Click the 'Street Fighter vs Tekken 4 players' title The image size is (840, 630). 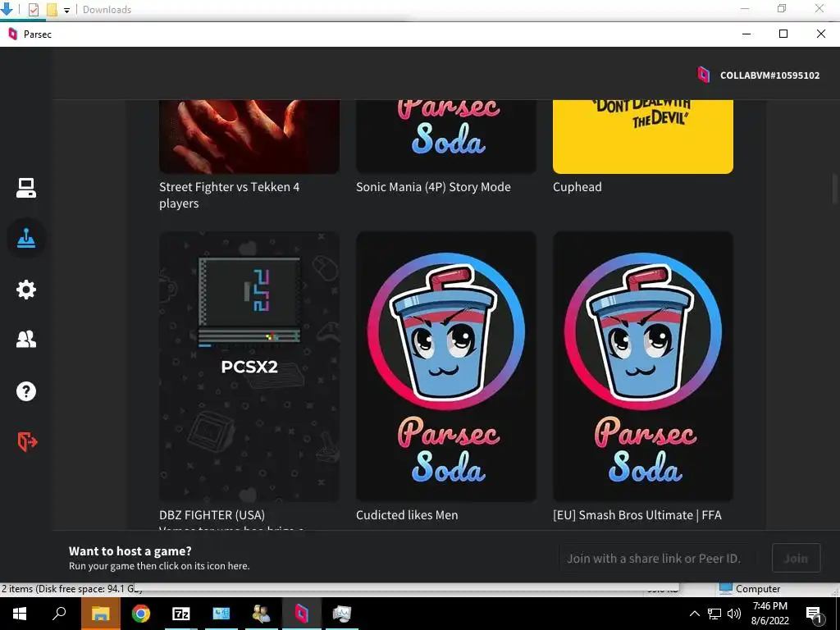click(x=230, y=195)
